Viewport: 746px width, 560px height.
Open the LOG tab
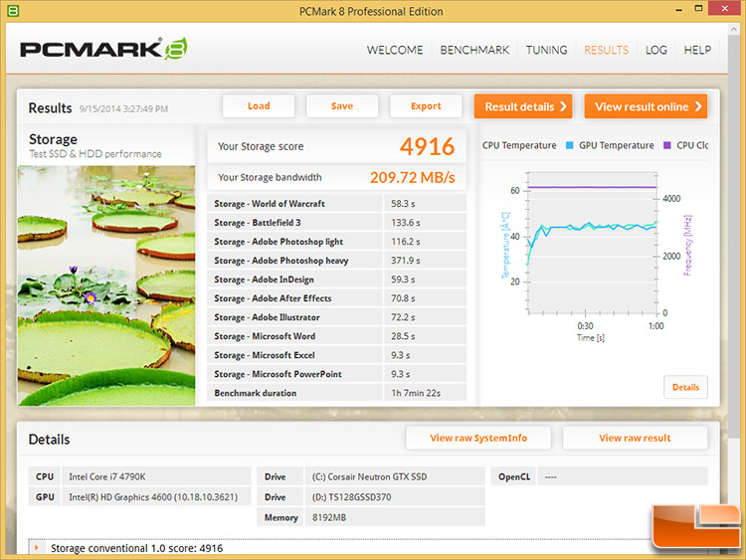pyautogui.click(x=656, y=50)
